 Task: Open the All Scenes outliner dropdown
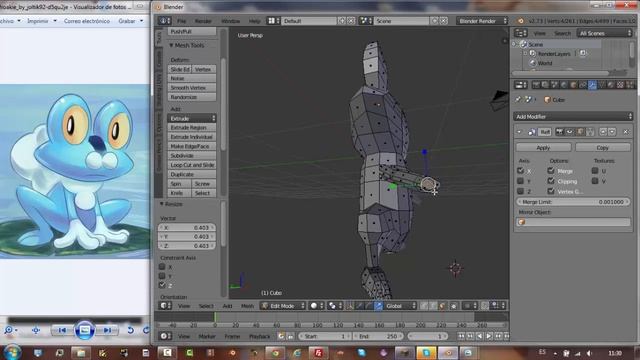point(605,33)
